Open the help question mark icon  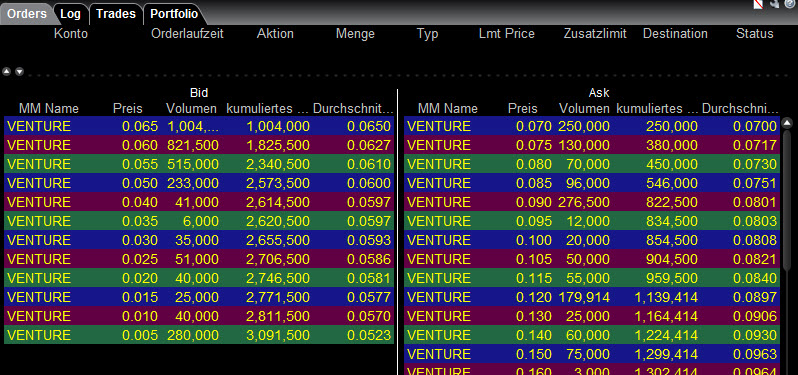pyautogui.click(x=790, y=4)
